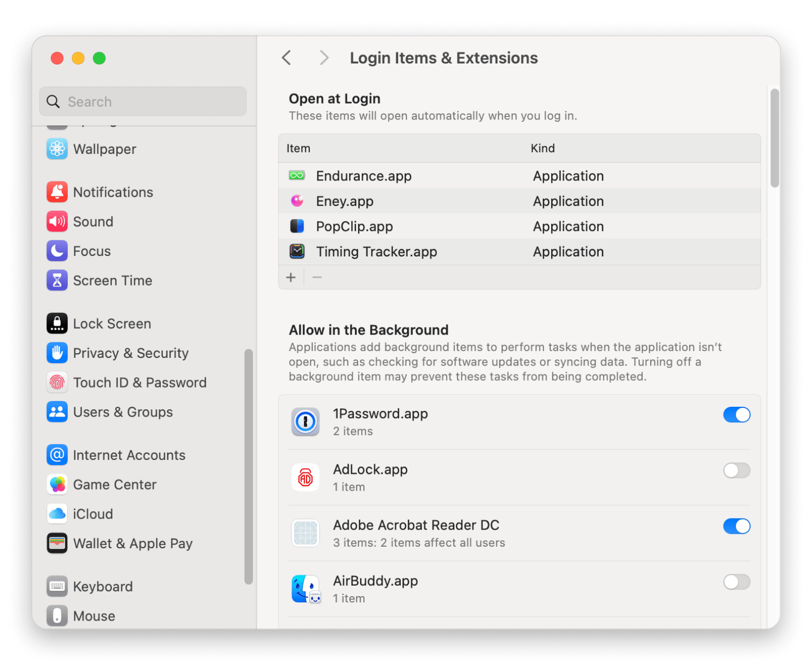Open Screen Time hourglass icon
The height and width of the screenshot is (671, 812).
click(57, 281)
